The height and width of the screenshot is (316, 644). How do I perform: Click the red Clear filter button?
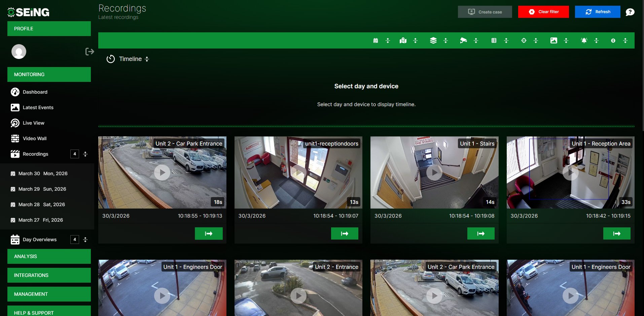pos(543,12)
